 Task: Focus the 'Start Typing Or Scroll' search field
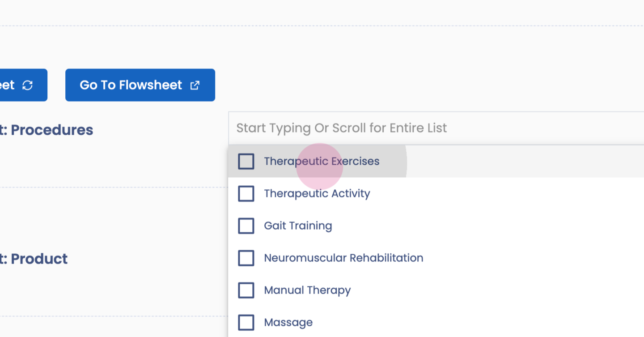tap(342, 128)
